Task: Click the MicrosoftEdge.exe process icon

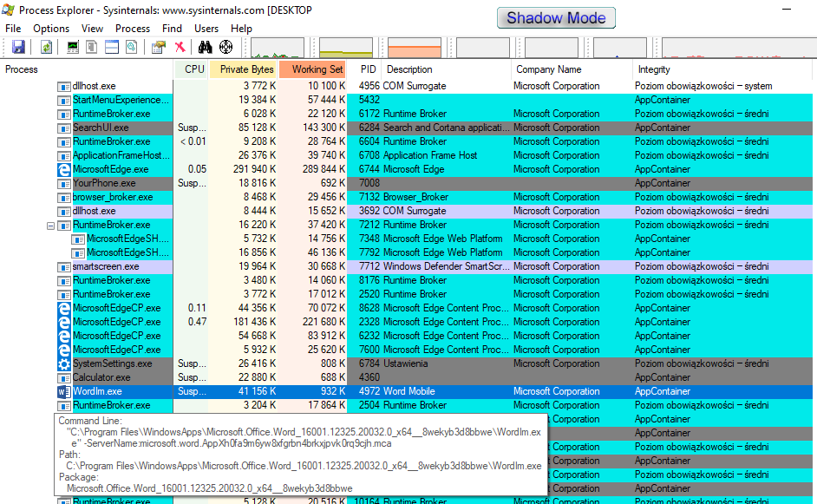Action: pos(63,169)
